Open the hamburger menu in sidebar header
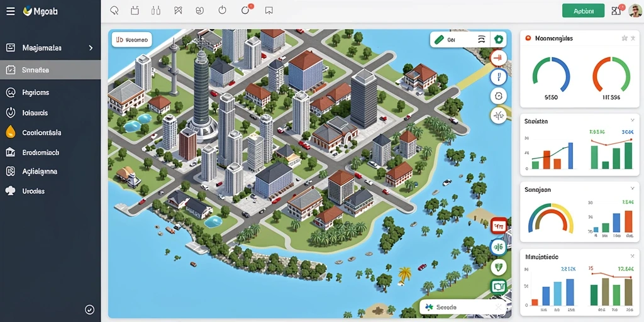 10,11
